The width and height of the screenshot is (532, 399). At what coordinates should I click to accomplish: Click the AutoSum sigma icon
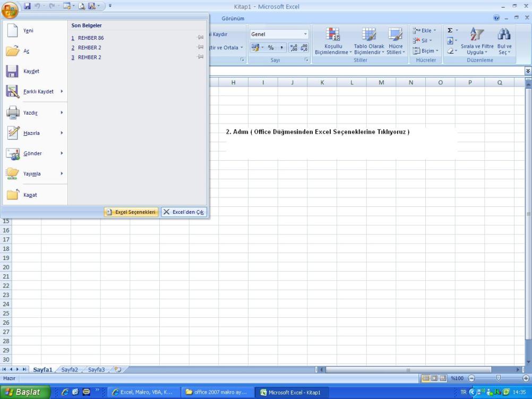[x=450, y=31]
